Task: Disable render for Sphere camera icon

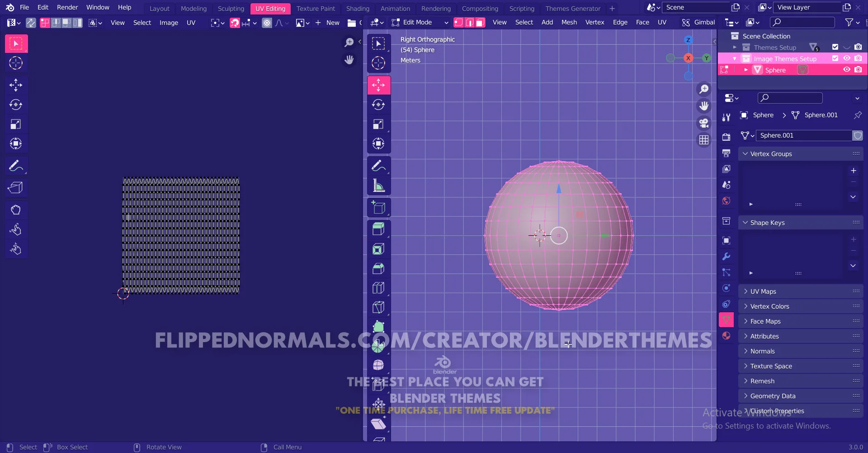Action: point(858,70)
